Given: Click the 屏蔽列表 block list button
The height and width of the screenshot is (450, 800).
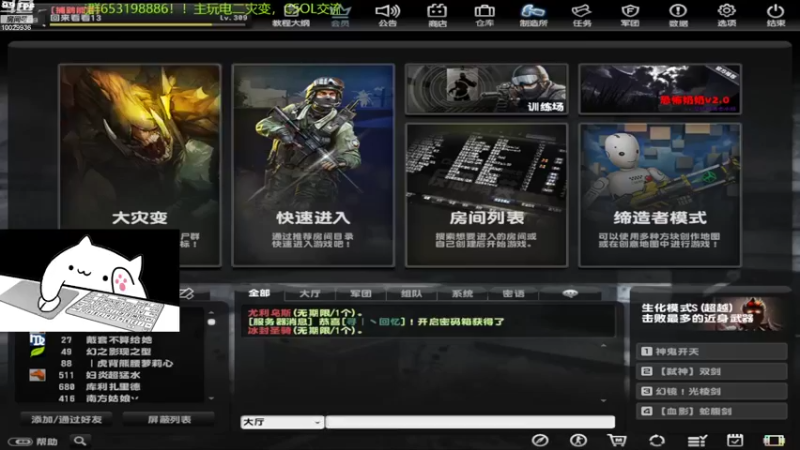Looking at the screenshot, I should tap(169, 419).
